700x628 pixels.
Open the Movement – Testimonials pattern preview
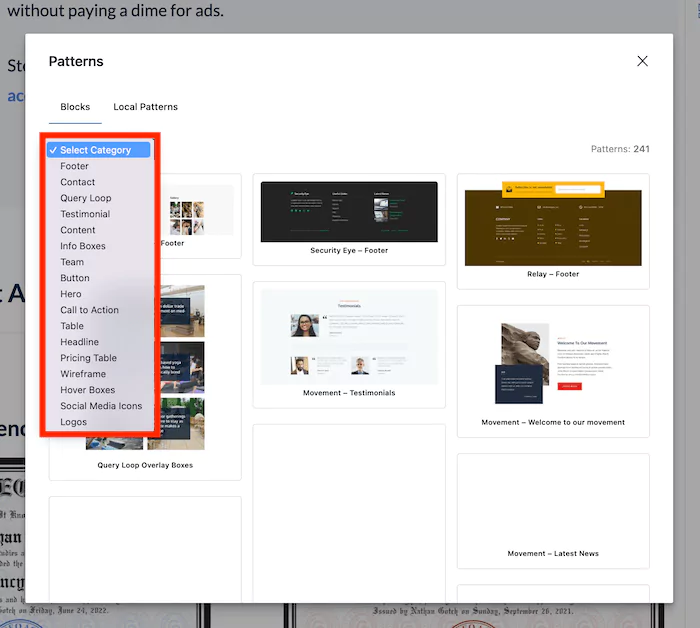(349, 340)
